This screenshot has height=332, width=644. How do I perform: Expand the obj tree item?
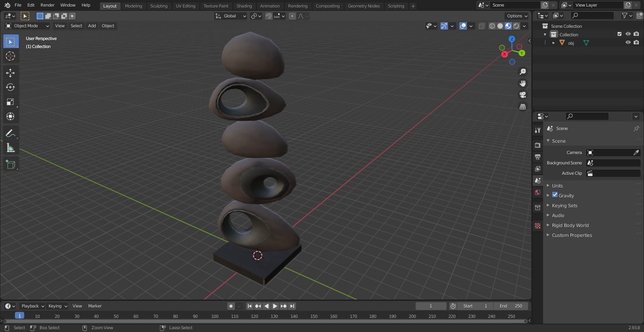point(553,43)
